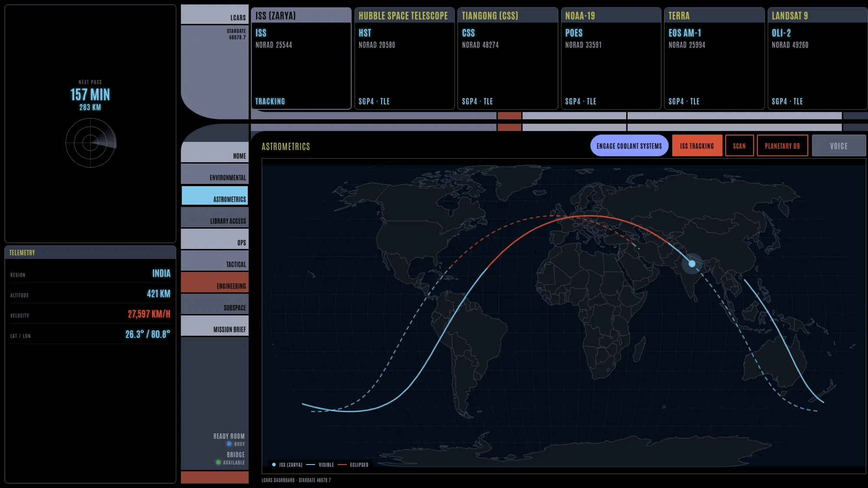
Task: Click the LCARS Dashboard footer text
Action: click(x=296, y=480)
